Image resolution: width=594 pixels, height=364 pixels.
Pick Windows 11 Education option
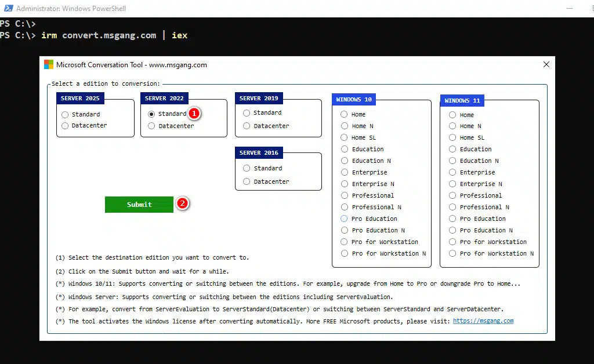click(x=452, y=150)
